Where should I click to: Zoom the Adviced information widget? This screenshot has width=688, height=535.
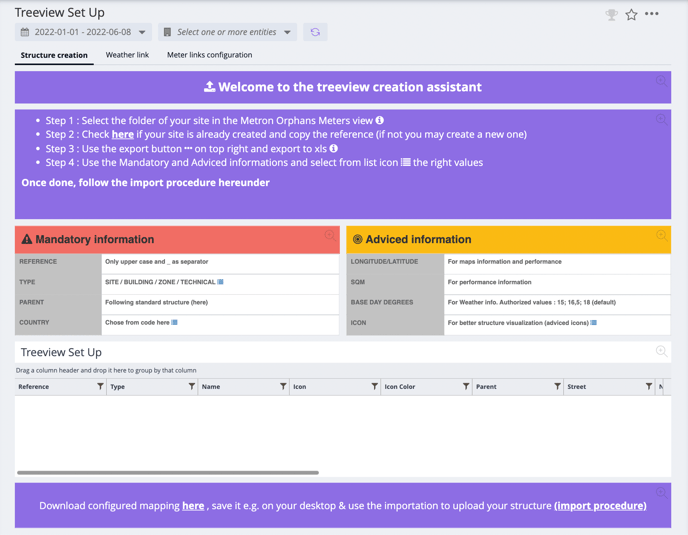[661, 236]
